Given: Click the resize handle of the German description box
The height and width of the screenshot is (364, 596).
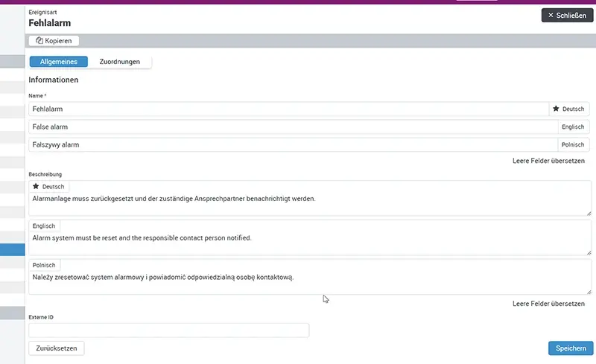Looking at the screenshot, I should pyautogui.click(x=589, y=214).
